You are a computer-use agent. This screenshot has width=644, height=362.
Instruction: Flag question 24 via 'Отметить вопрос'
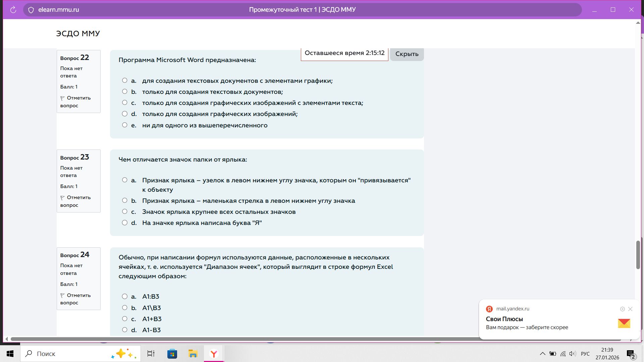pyautogui.click(x=75, y=299)
